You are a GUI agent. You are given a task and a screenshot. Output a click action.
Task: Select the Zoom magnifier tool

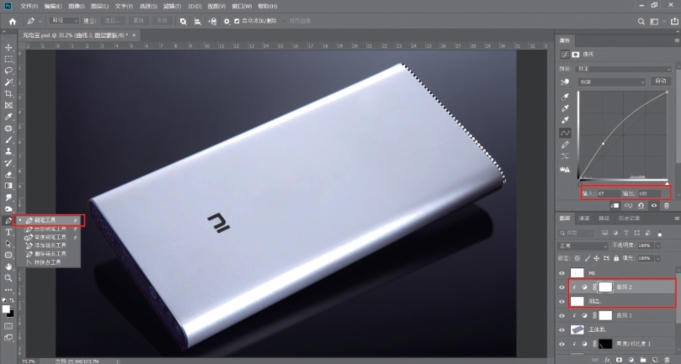point(8,278)
